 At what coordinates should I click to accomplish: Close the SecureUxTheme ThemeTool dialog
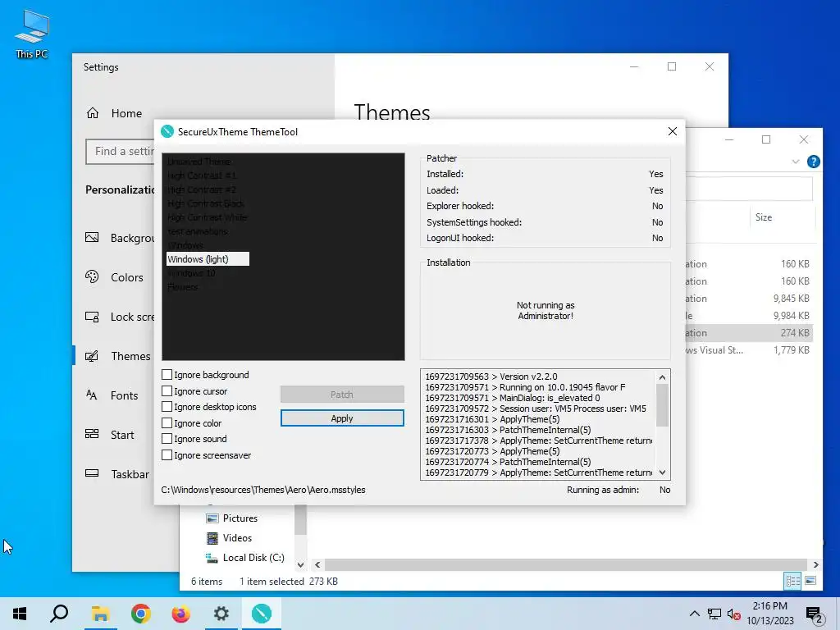tap(673, 131)
